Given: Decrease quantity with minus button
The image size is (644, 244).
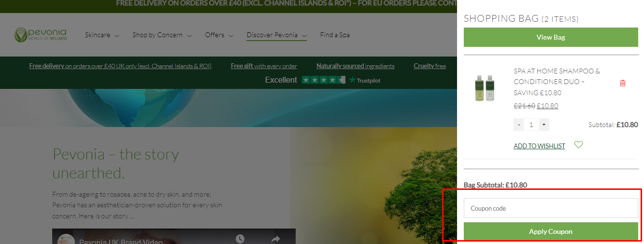Looking at the screenshot, I should click(519, 125).
